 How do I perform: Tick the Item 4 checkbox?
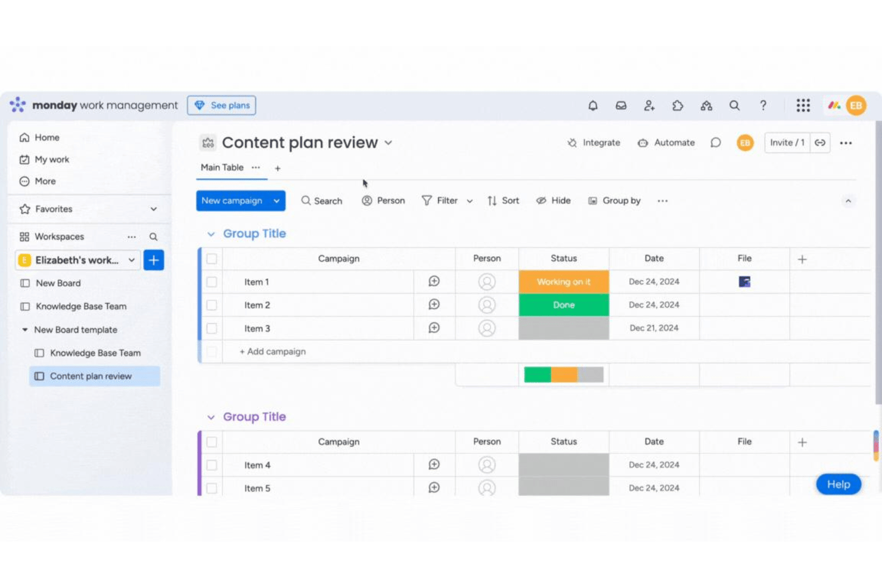tap(212, 465)
